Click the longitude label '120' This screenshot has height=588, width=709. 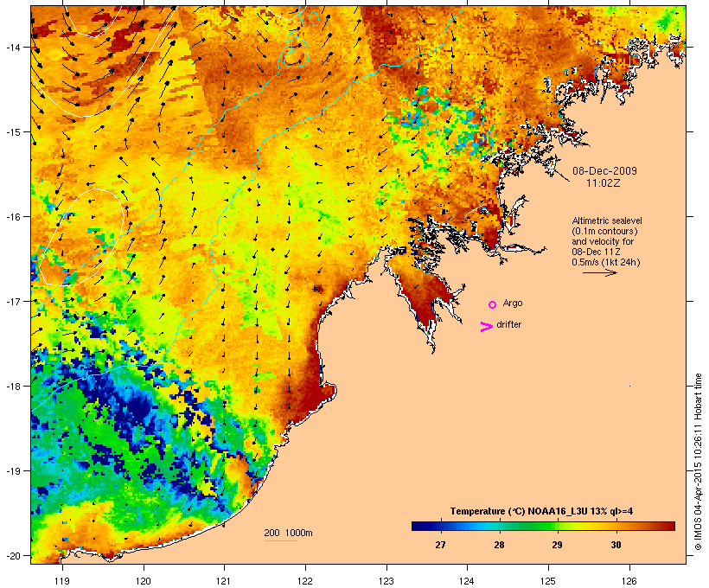coord(144,581)
